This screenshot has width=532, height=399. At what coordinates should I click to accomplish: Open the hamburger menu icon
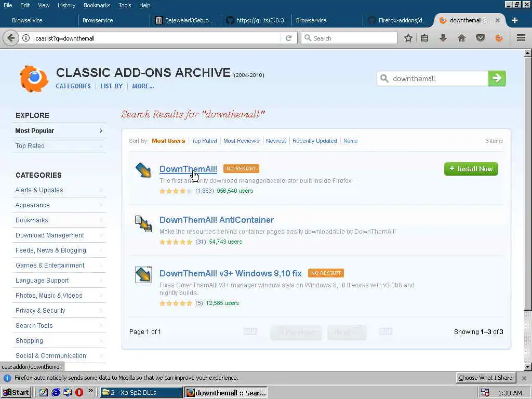(x=521, y=38)
